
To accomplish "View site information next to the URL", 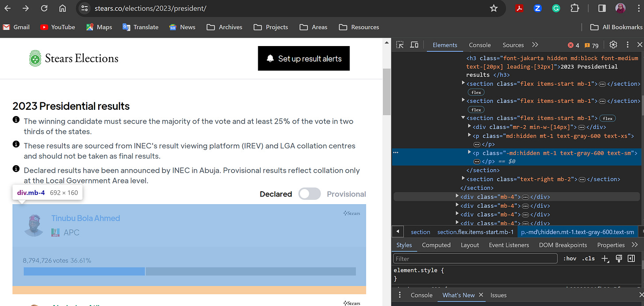I will pyautogui.click(x=85, y=8).
